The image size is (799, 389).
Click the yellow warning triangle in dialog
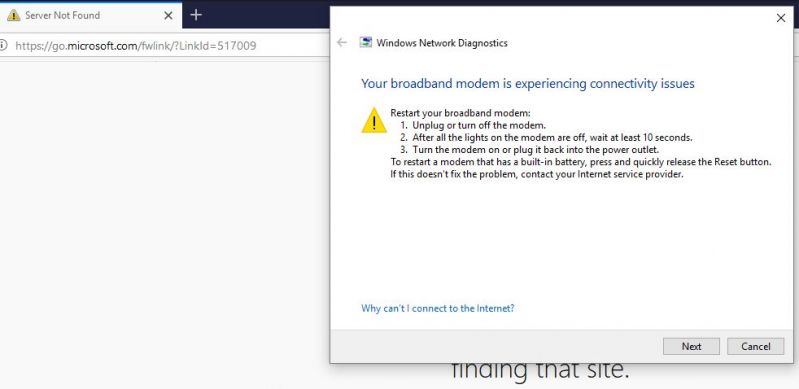click(374, 121)
